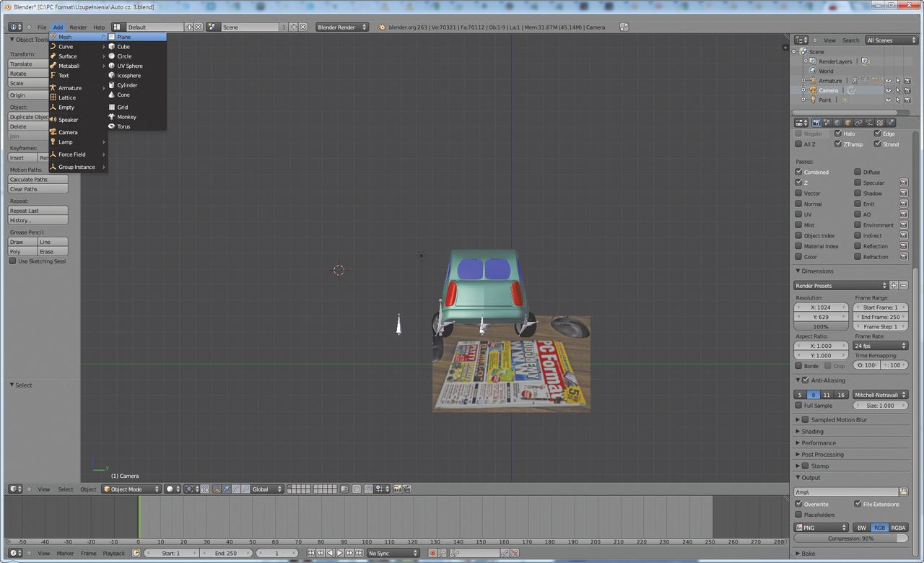Click the Calculate Paths button
Viewport: 924px width, 563px height.
(x=38, y=180)
